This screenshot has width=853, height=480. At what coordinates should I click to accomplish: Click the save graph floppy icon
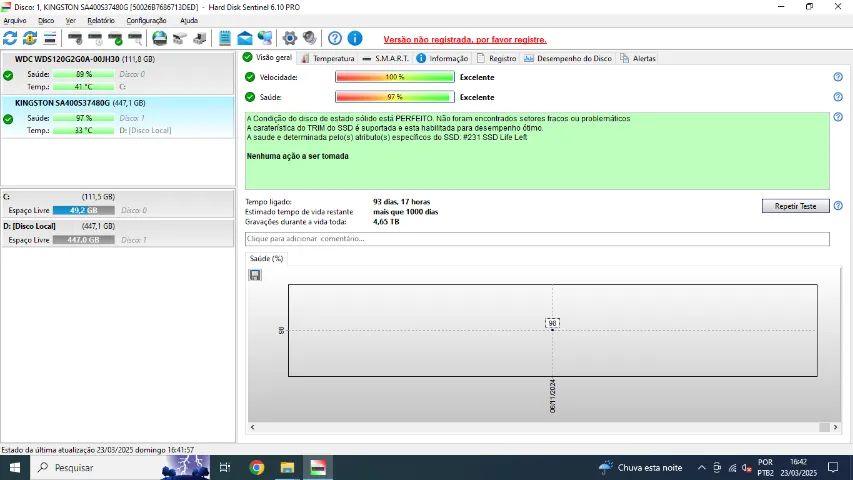(x=255, y=275)
